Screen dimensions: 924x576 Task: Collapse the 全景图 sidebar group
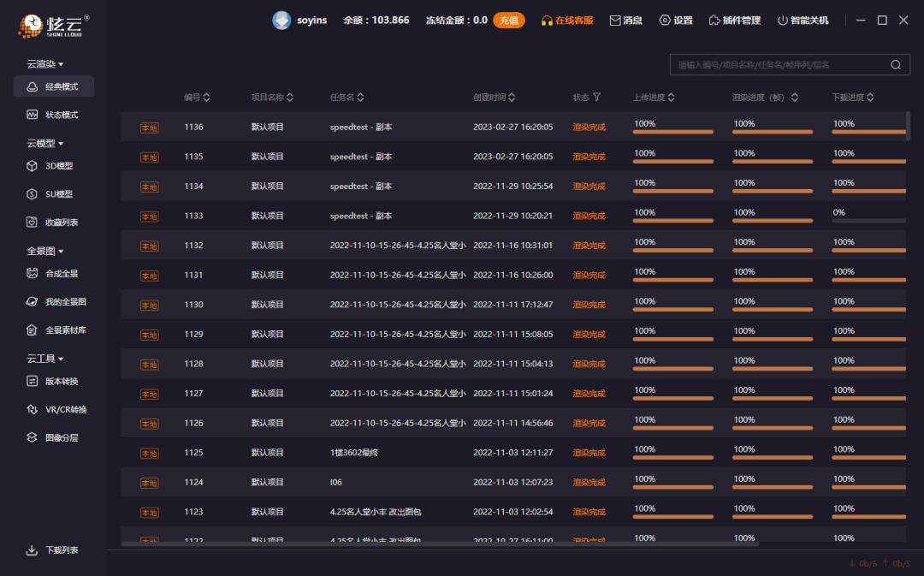[44, 251]
